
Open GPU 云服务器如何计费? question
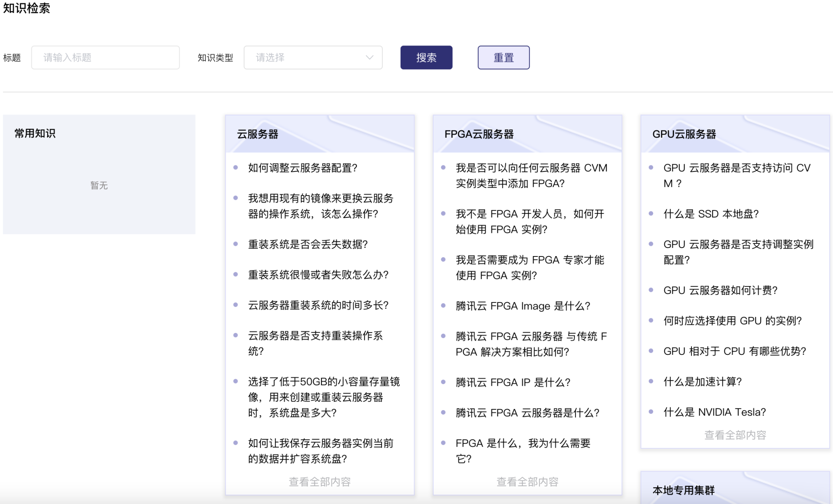[720, 290]
